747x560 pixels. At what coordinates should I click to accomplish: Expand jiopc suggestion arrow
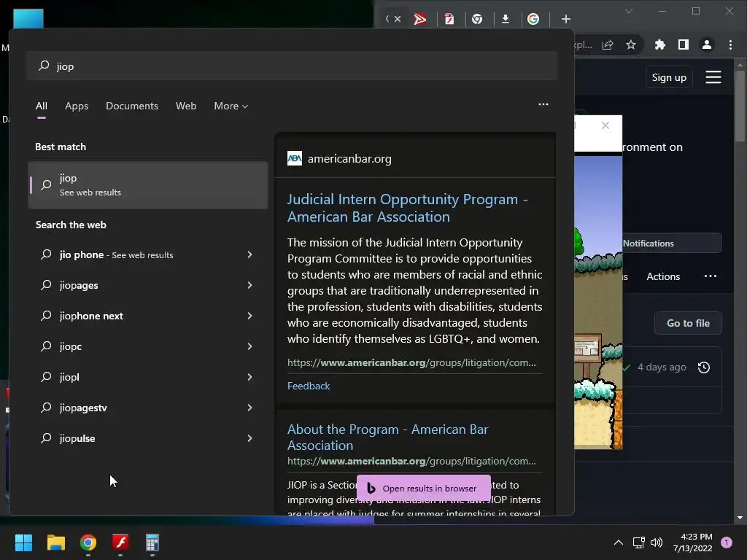(249, 346)
